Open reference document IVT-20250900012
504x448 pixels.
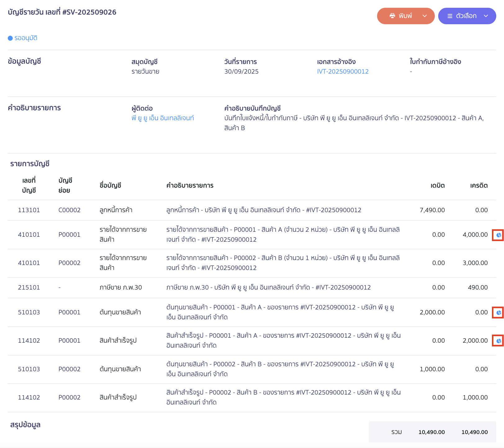click(x=343, y=71)
